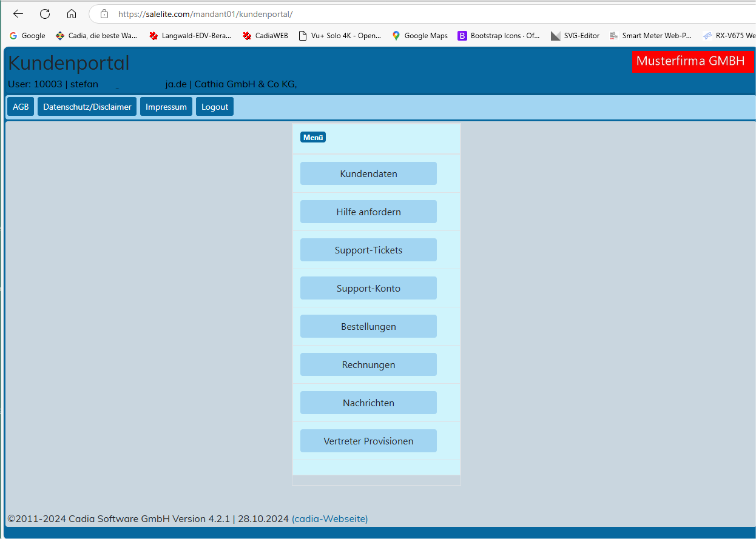Image resolution: width=756 pixels, height=539 pixels.
Task: Select Hilfe anfordern menu entry
Action: (x=368, y=212)
